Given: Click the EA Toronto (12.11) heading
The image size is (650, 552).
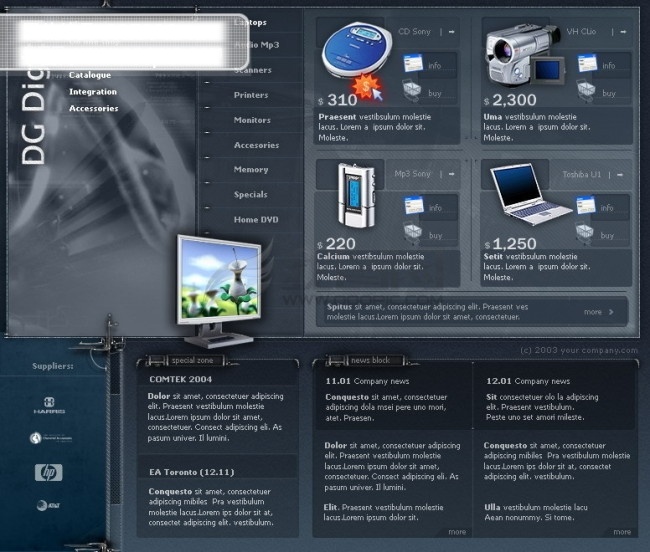Looking at the screenshot, I should tap(192, 472).
